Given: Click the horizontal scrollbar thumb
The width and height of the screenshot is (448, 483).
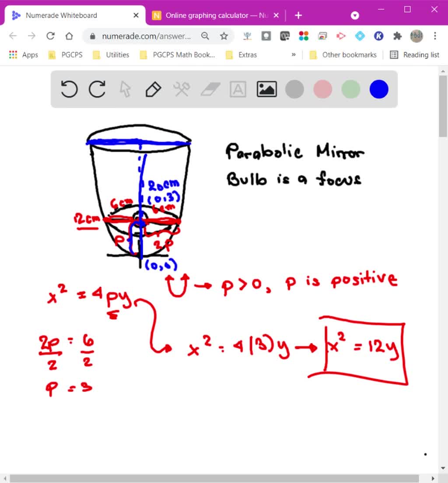Looking at the screenshot, I should pyautogui.click(x=214, y=478).
